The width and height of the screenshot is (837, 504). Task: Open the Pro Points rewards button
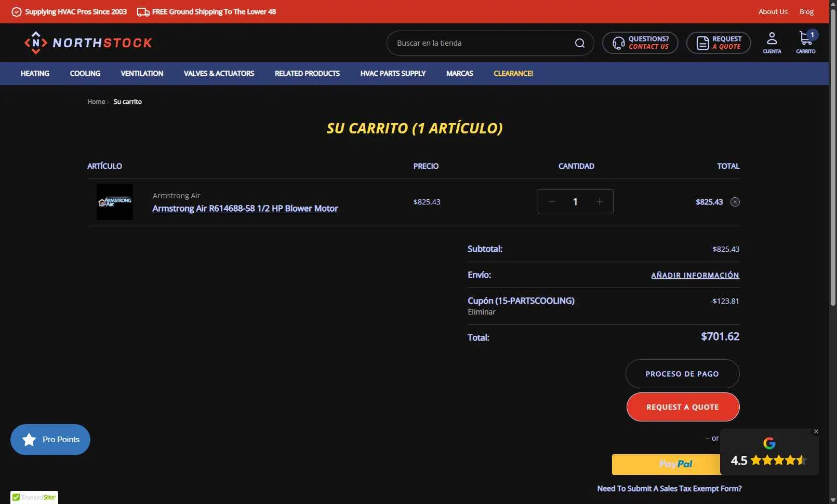(50, 440)
